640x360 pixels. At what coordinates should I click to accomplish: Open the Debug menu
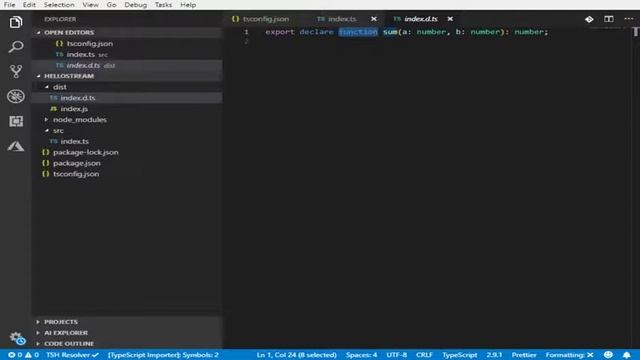(x=136, y=4)
